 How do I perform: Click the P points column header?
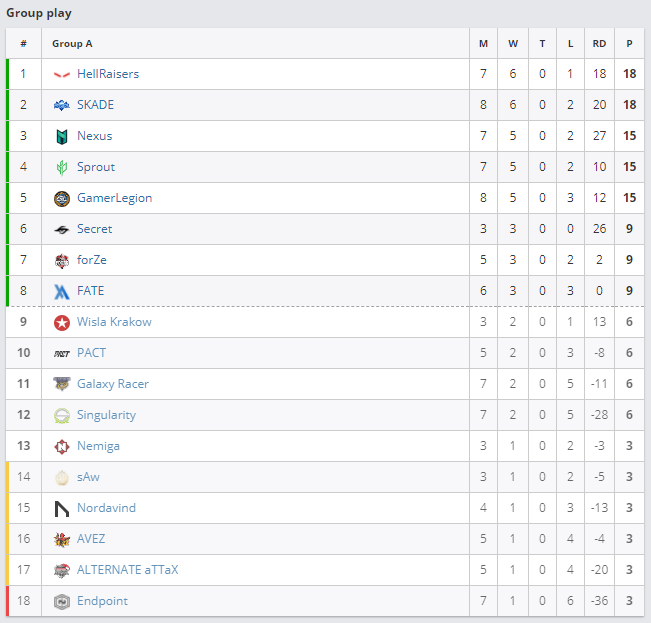pyautogui.click(x=629, y=44)
